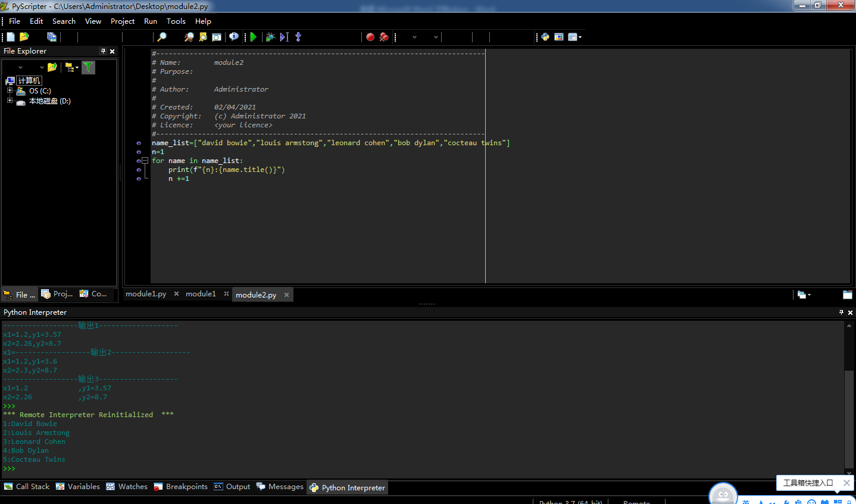Click the Step Into debug icon
Image resolution: width=856 pixels, height=504 pixels.
pos(298,37)
